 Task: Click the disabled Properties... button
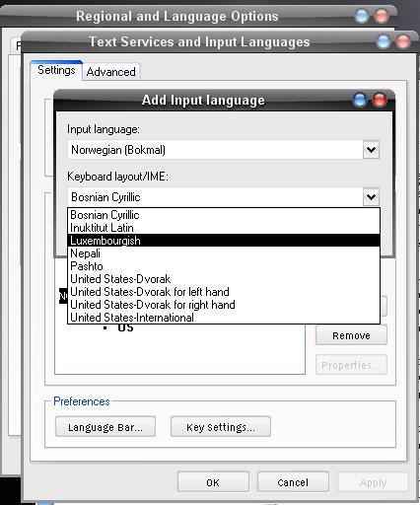(351, 365)
